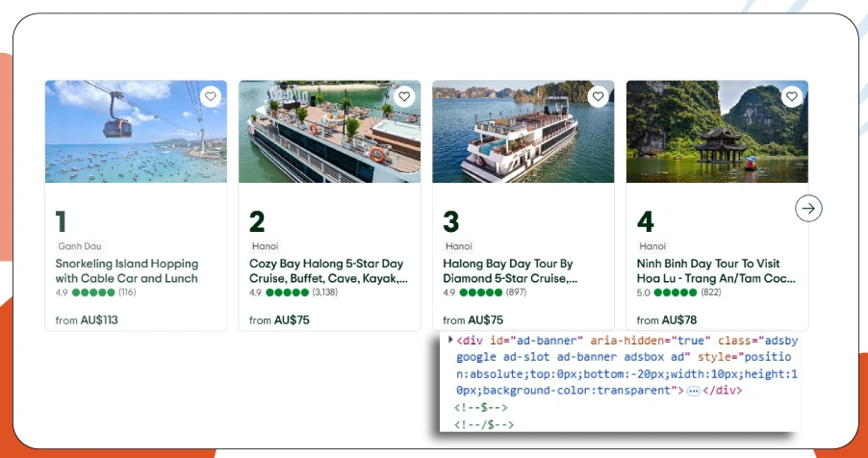Image resolution: width=868 pixels, height=458 pixels.
Task: Heart the Halong Bay Diamond cruise tour
Action: tap(598, 97)
